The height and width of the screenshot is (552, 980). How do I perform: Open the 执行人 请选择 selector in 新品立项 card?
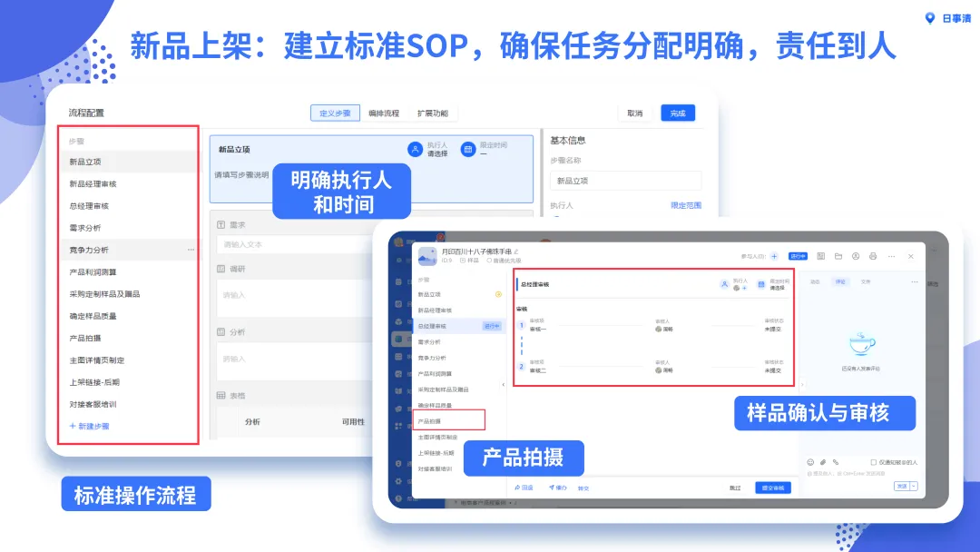pyautogui.click(x=437, y=153)
